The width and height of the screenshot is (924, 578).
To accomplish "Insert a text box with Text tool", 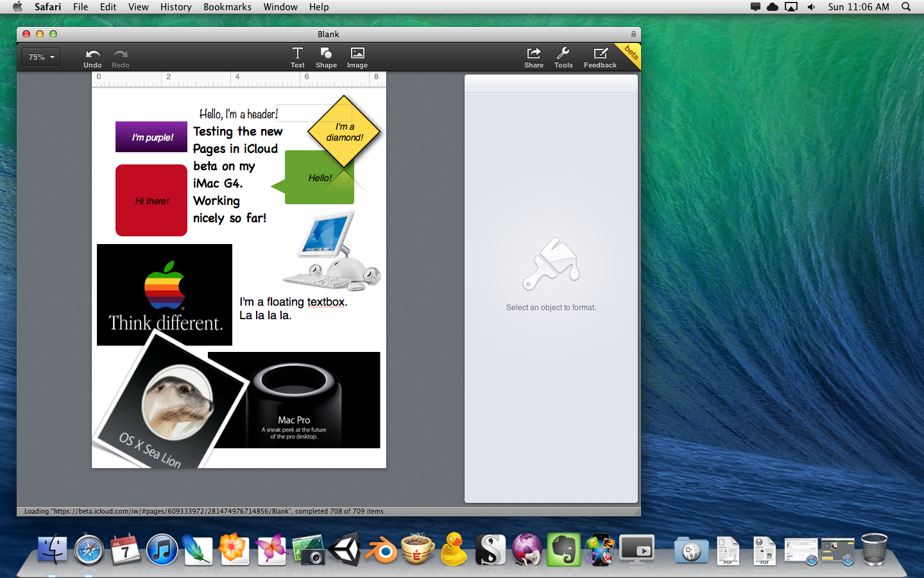I will click(x=298, y=57).
